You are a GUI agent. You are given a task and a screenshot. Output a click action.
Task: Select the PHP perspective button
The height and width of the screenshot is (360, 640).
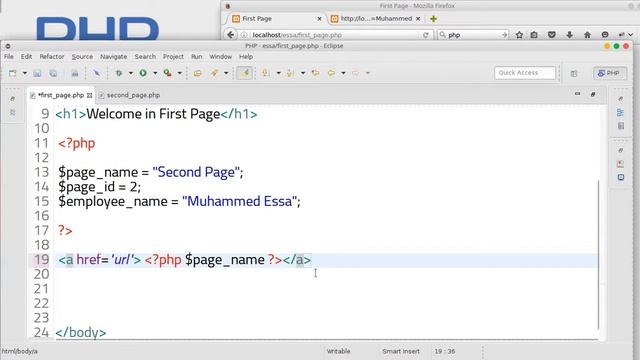pyautogui.click(x=610, y=73)
